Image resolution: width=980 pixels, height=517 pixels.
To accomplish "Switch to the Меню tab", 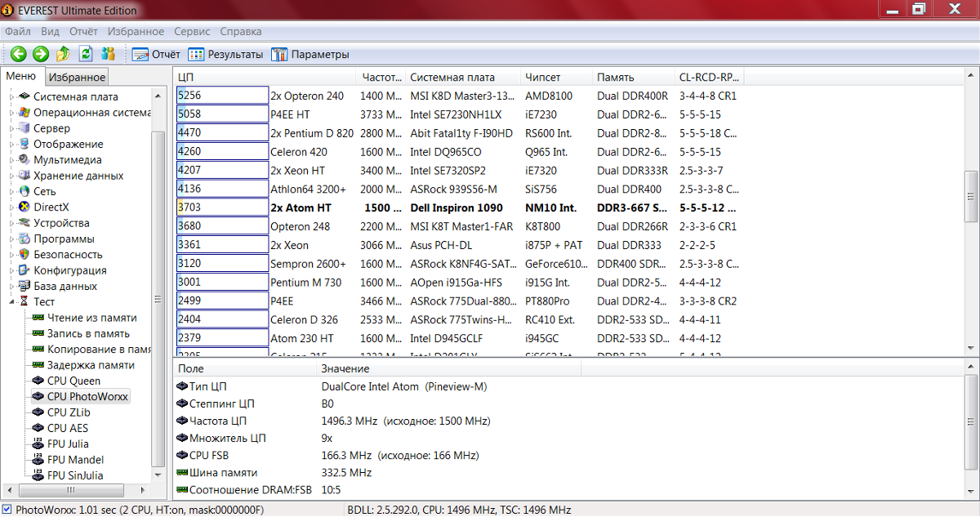I will [x=21, y=76].
